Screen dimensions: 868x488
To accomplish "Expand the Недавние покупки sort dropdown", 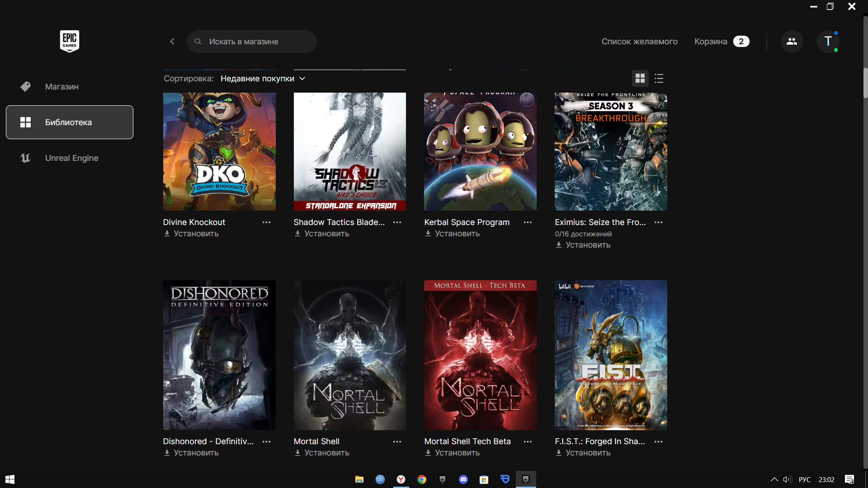I will click(x=263, y=79).
